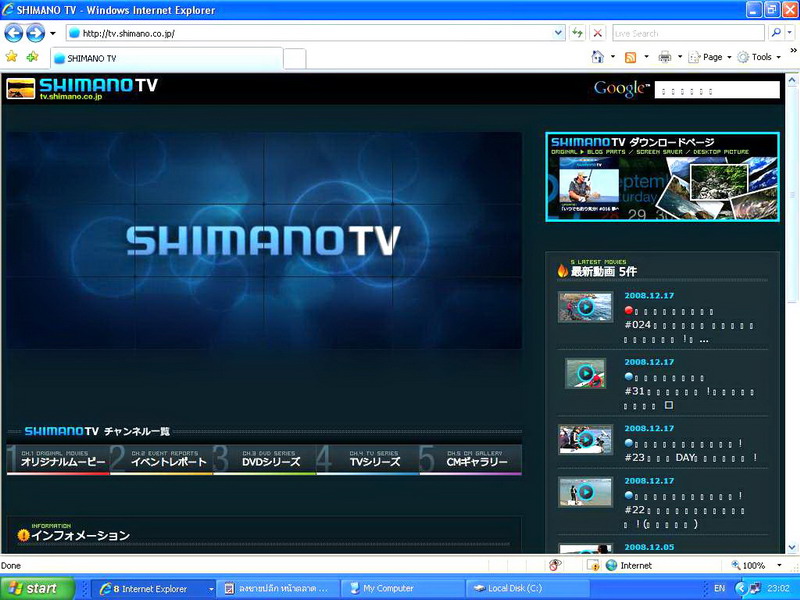Screen dimensions: 800x600
Task: Open the SHIMANO TV download page banner
Action: coord(662,177)
